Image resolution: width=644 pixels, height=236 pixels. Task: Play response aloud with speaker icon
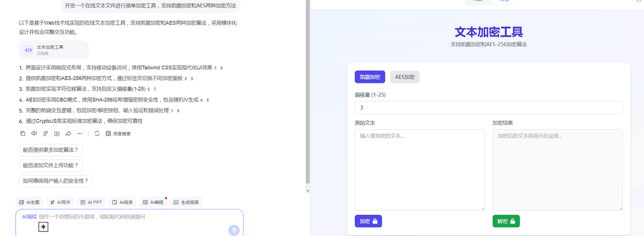(x=34, y=133)
